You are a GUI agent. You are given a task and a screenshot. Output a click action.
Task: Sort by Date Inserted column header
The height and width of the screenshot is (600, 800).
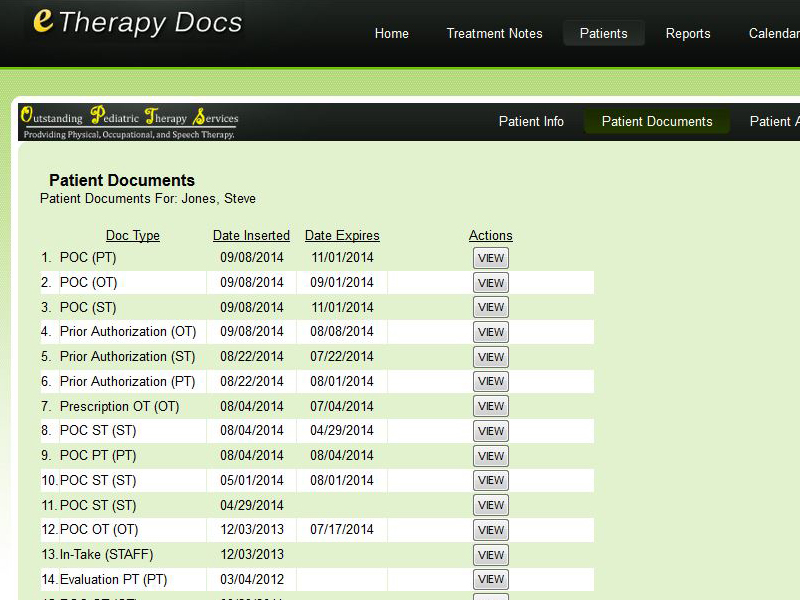pyautogui.click(x=251, y=236)
